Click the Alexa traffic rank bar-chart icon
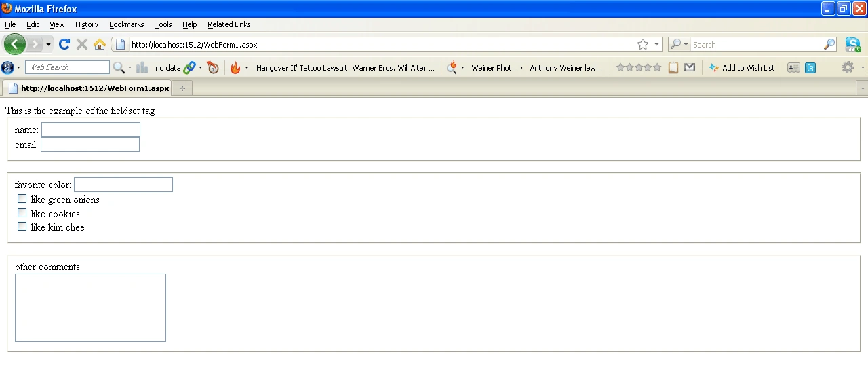 coord(142,67)
